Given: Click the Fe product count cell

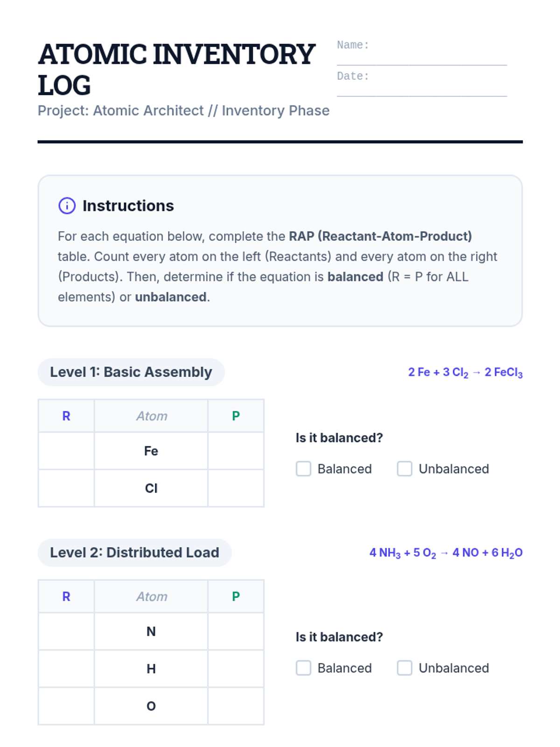Looking at the screenshot, I should 236,451.
